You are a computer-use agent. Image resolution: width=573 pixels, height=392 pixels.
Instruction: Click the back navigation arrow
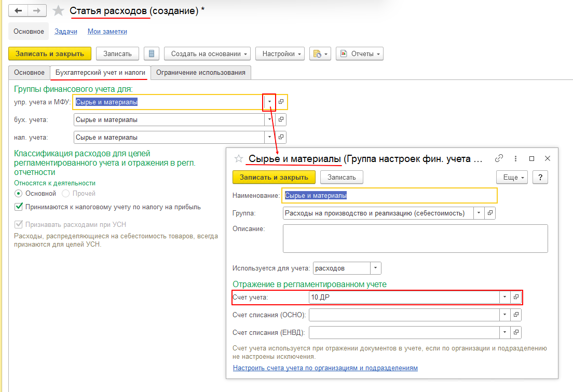pos(18,11)
